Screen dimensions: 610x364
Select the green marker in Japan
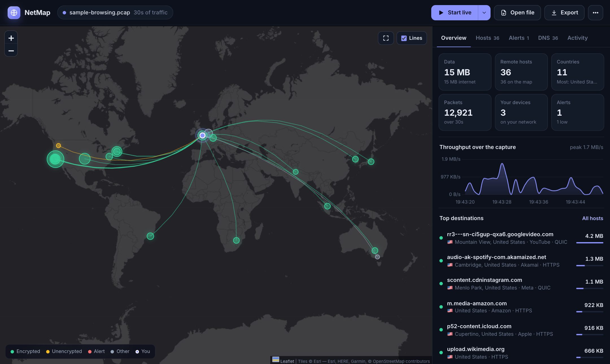point(371,162)
